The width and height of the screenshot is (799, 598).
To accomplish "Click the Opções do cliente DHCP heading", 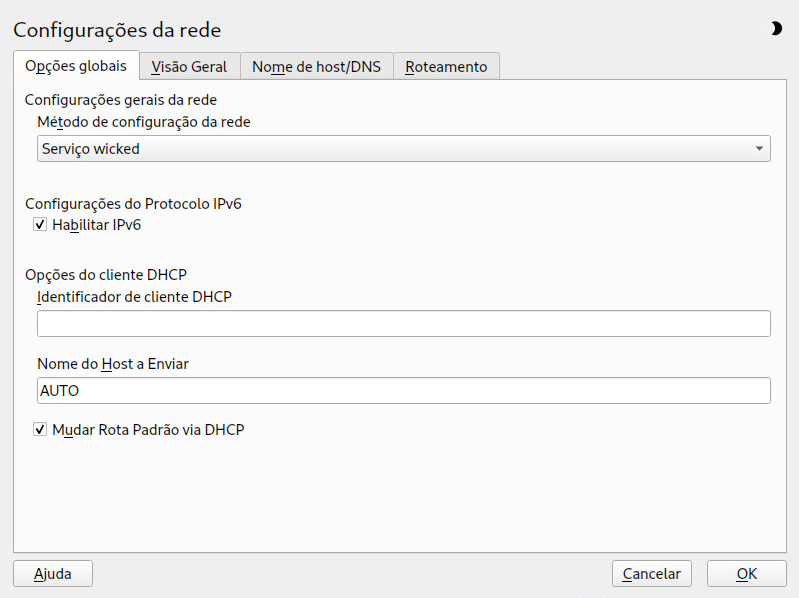I will point(106,275).
